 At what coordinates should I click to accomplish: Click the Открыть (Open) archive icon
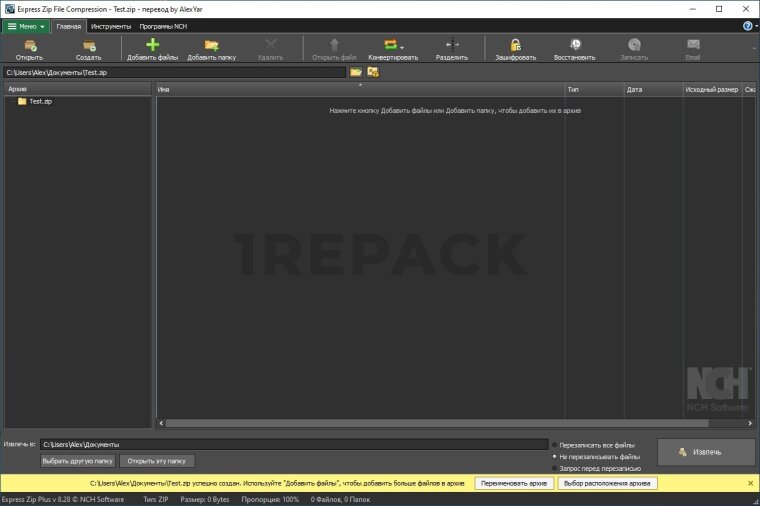(x=29, y=45)
